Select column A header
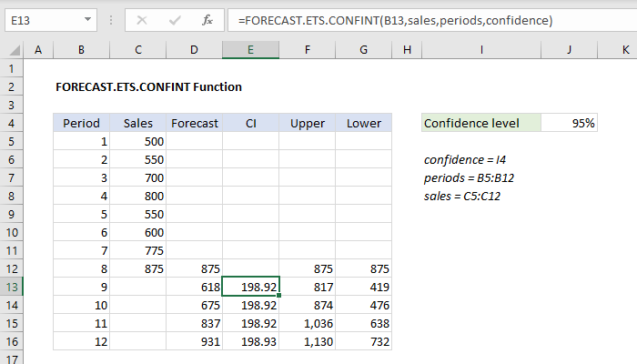Screen dimensions: 637x364 [x=38, y=50]
